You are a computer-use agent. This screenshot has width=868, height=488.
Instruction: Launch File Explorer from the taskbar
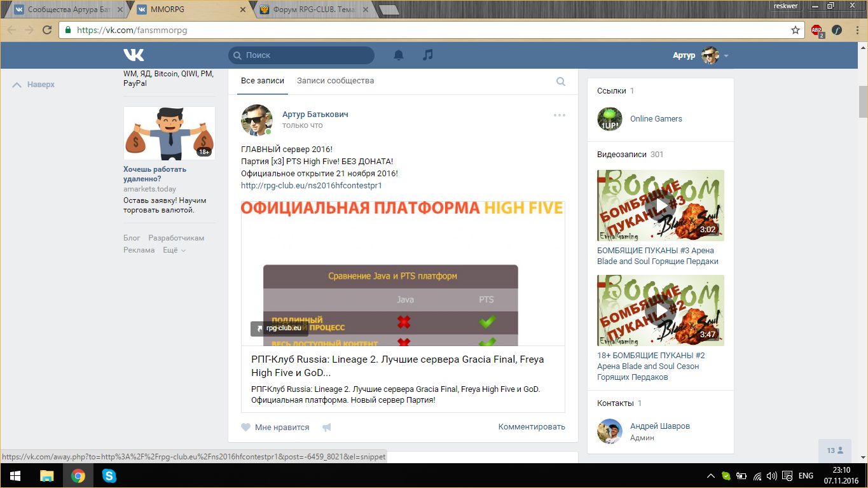point(47,475)
